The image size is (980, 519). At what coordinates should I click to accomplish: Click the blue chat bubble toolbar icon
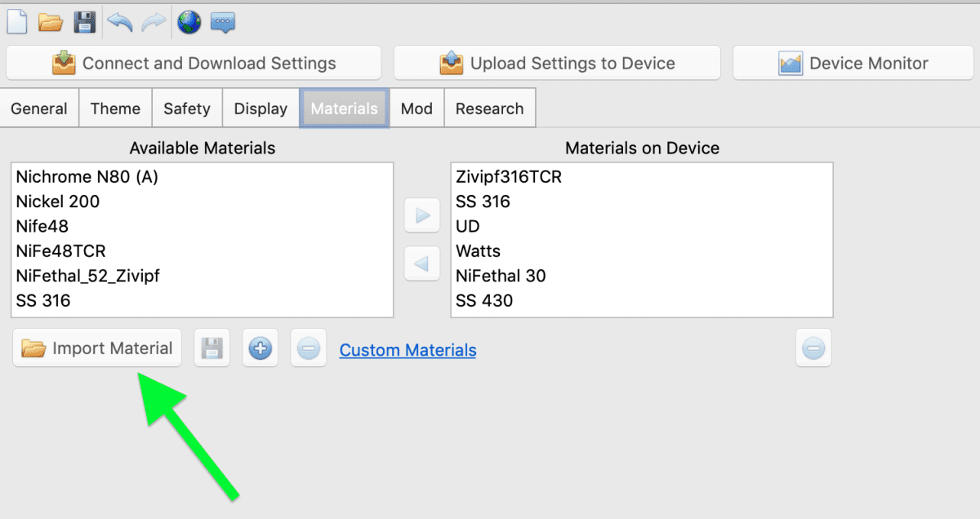(x=224, y=22)
